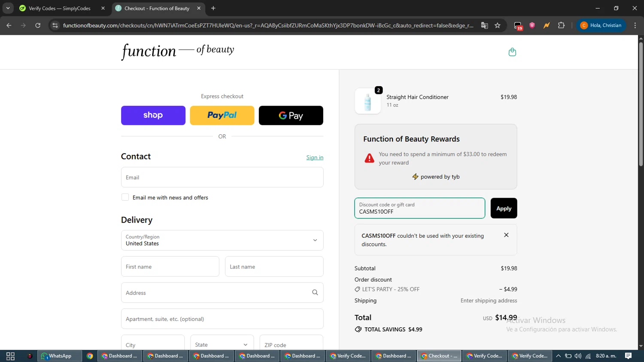This screenshot has width=644, height=362.
Task: Open a new browser tab
Action: click(213, 8)
